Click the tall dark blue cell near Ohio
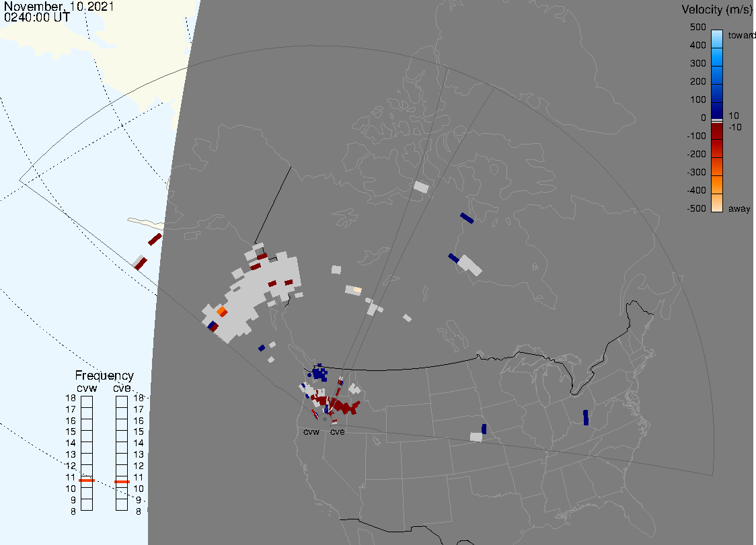756x545 pixels. (586, 418)
